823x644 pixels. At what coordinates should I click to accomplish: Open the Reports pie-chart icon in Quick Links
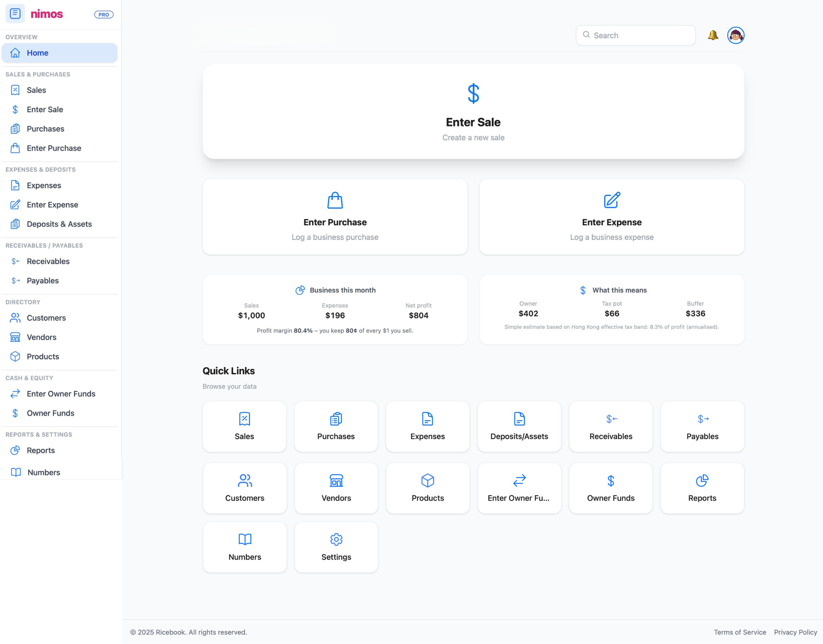(702, 480)
